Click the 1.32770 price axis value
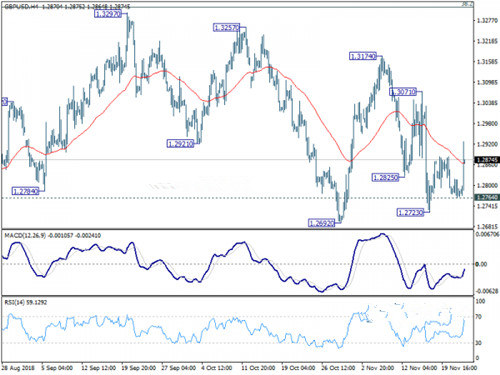This screenshot has width=500, height=375. coord(487,21)
